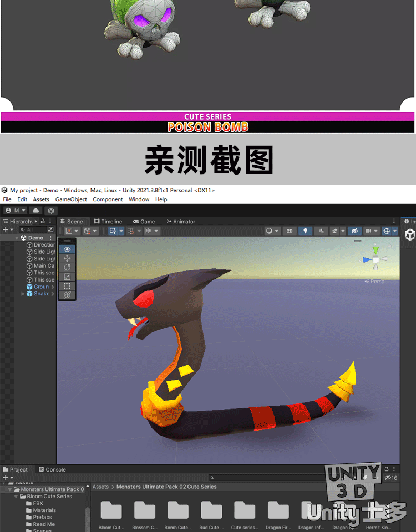Select the View (hand/eye) tool in Scene overlay
The height and width of the screenshot is (532, 416).
67,249
